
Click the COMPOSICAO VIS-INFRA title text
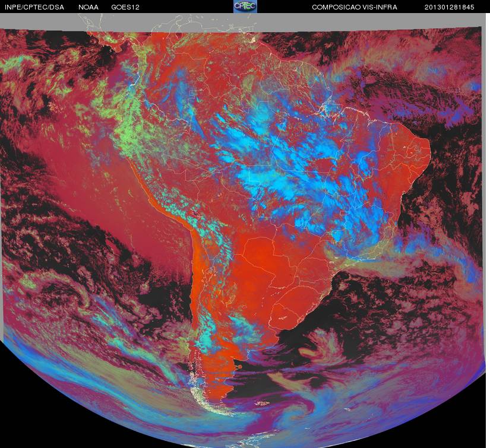[355, 7]
